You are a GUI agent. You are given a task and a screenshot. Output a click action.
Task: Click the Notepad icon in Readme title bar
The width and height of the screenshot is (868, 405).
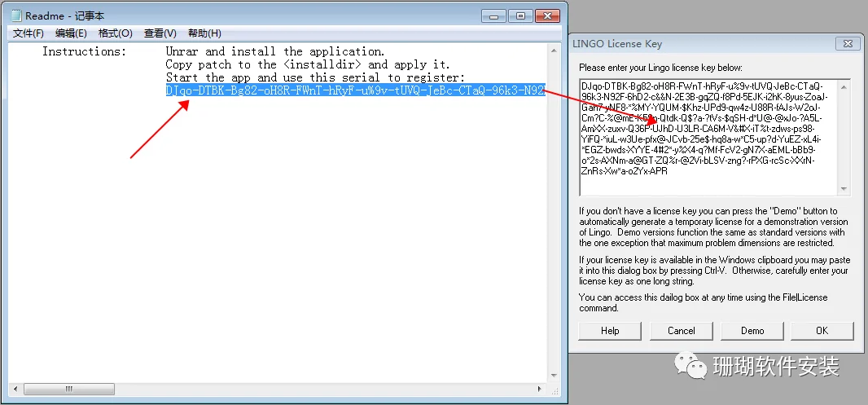coord(17,15)
